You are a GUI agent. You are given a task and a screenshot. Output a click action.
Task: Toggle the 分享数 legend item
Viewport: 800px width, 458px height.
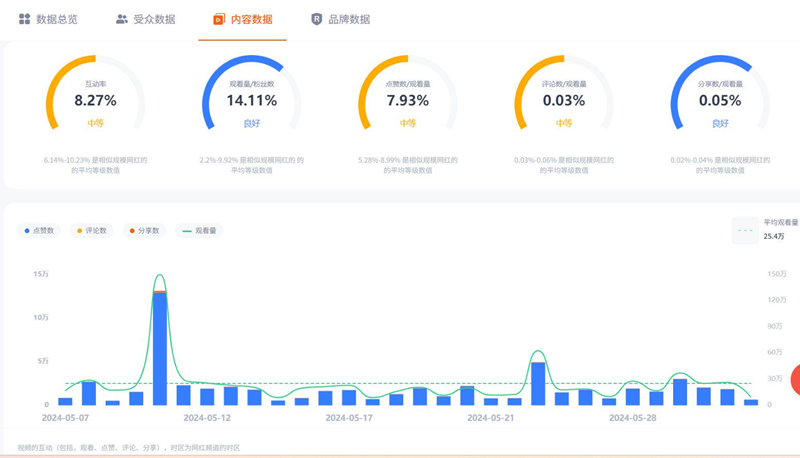pos(144,230)
